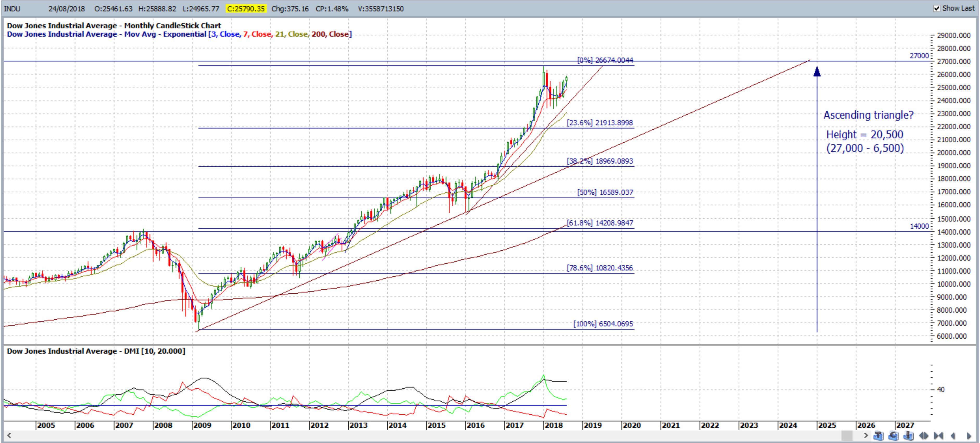Click the horizontal scrollbar right arrow

tap(866, 435)
